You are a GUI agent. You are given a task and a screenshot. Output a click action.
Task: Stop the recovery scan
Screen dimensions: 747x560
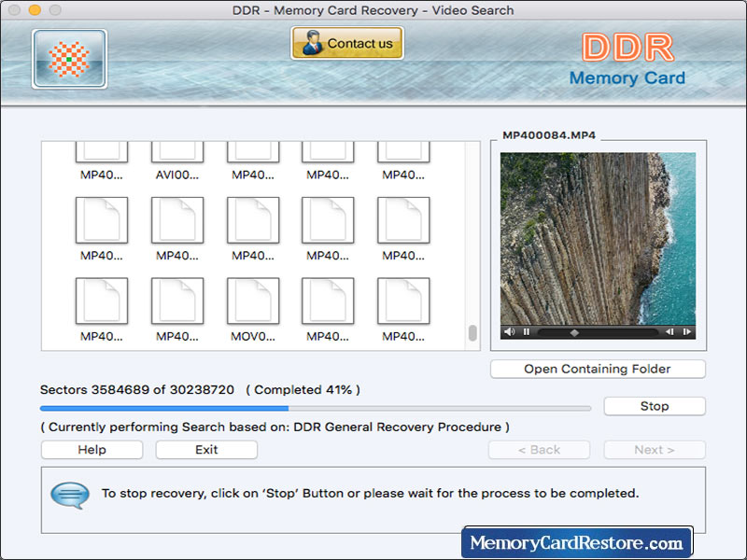coord(655,406)
